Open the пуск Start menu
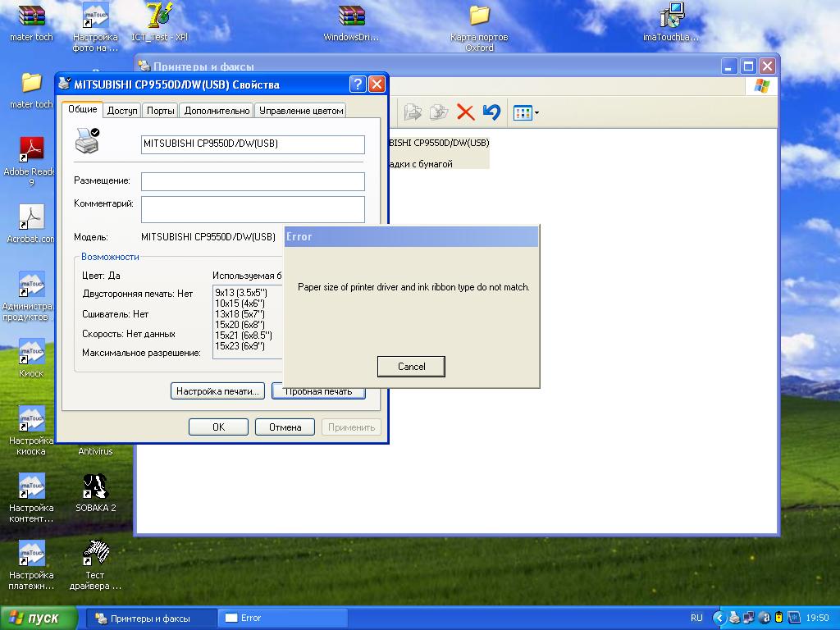The height and width of the screenshot is (630, 840). point(38,618)
